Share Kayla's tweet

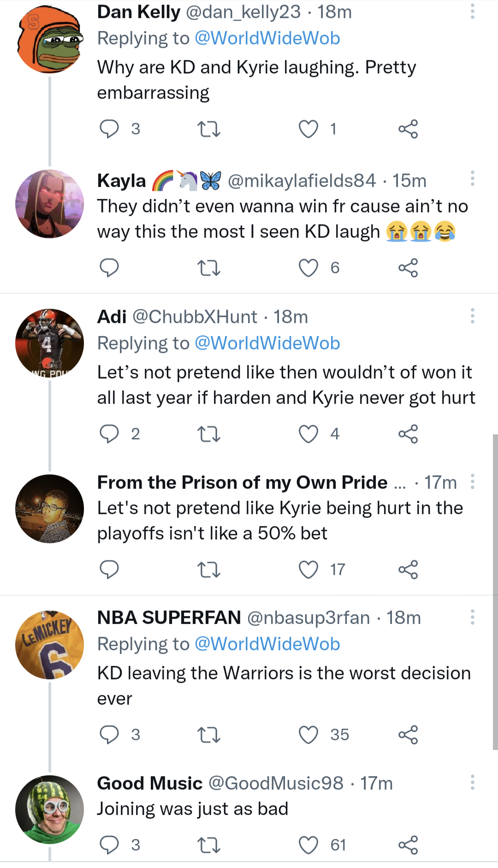(x=408, y=268)
